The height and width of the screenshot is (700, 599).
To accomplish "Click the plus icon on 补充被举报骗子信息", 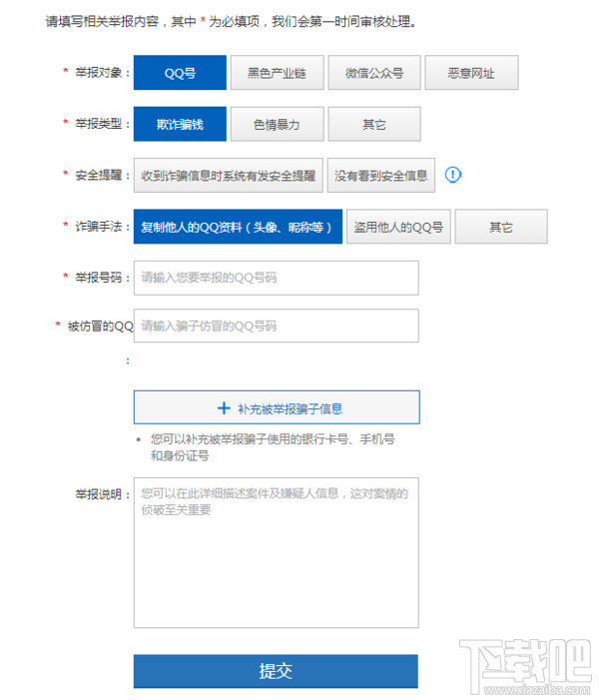I will coord(224,408).
